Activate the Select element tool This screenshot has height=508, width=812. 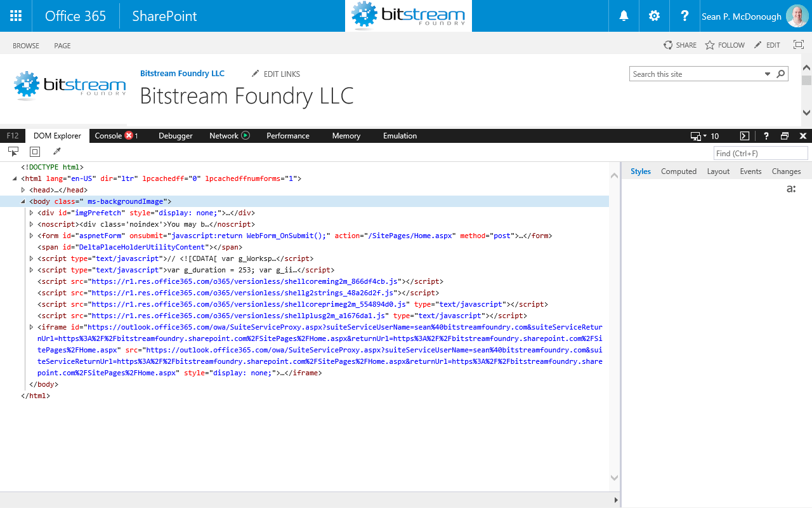tap(13, 152)
